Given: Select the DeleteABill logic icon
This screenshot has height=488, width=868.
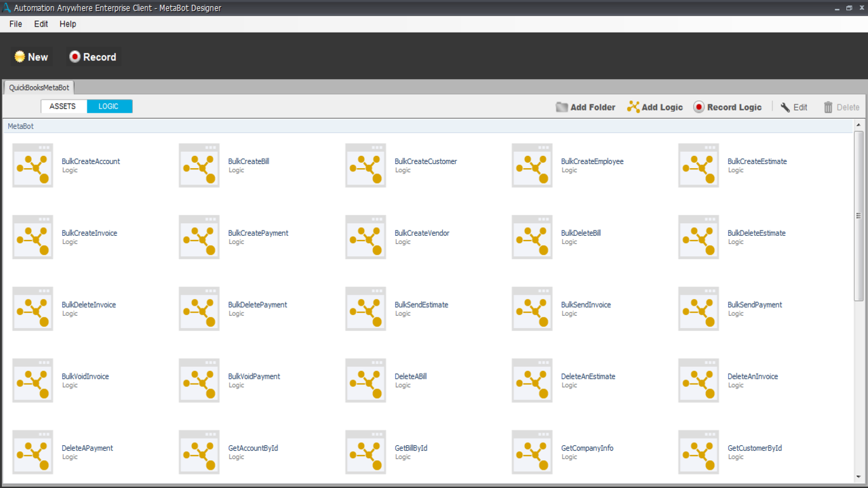Looking at the screenshot, I should pyautogui.click(x=366, y=381).
